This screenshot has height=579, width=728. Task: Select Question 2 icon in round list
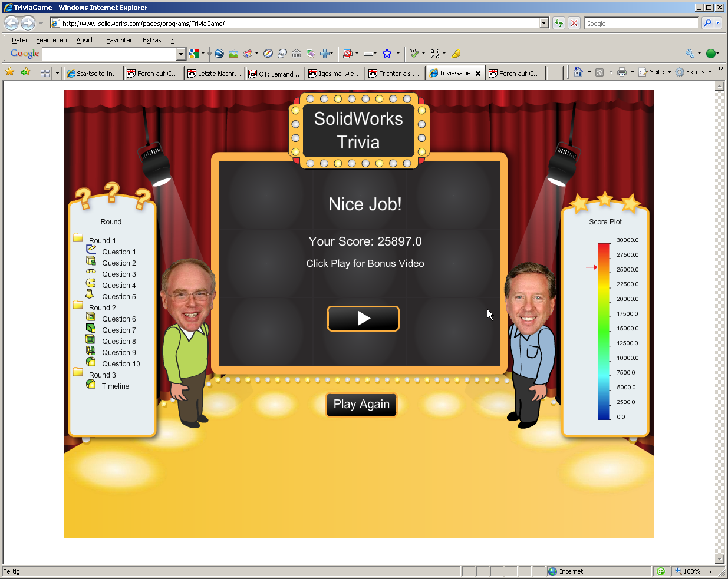click(91, 262)
